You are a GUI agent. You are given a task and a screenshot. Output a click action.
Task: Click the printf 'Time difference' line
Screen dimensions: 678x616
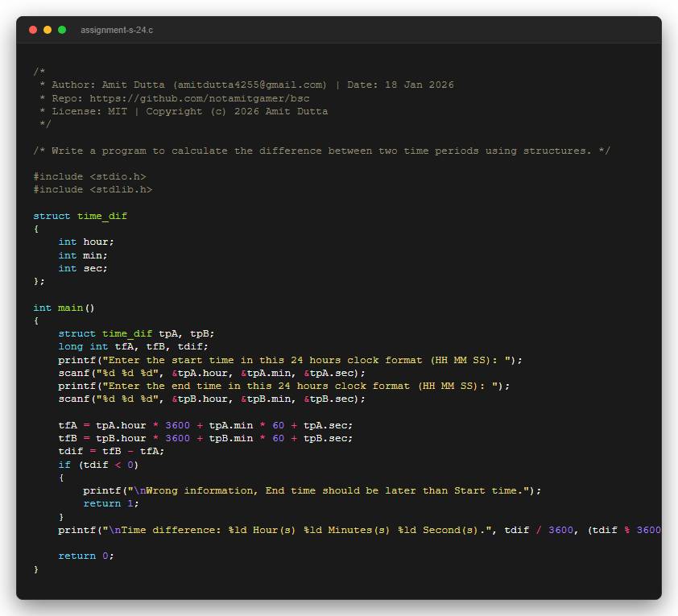coord(360,530)
